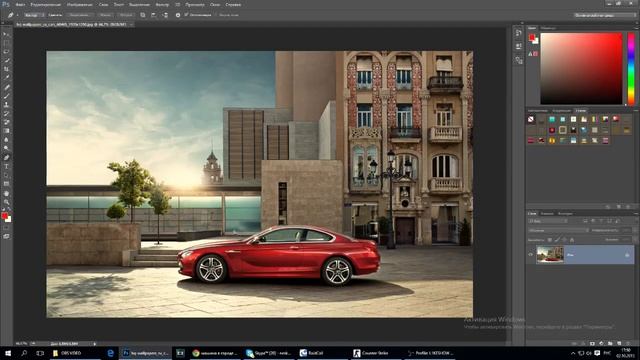The height and width of the screenshot is (360, 640).
Task: Open the Контур tool mode dropdown
Action: click(33, 15)
